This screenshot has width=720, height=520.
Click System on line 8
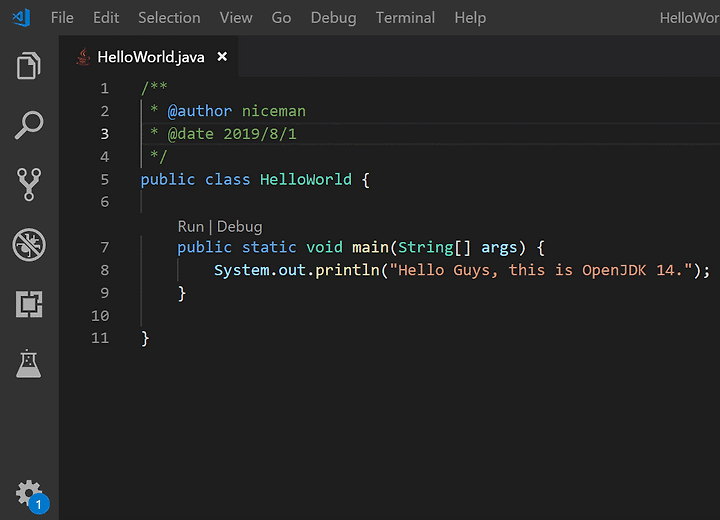click(x=242, y=270)
